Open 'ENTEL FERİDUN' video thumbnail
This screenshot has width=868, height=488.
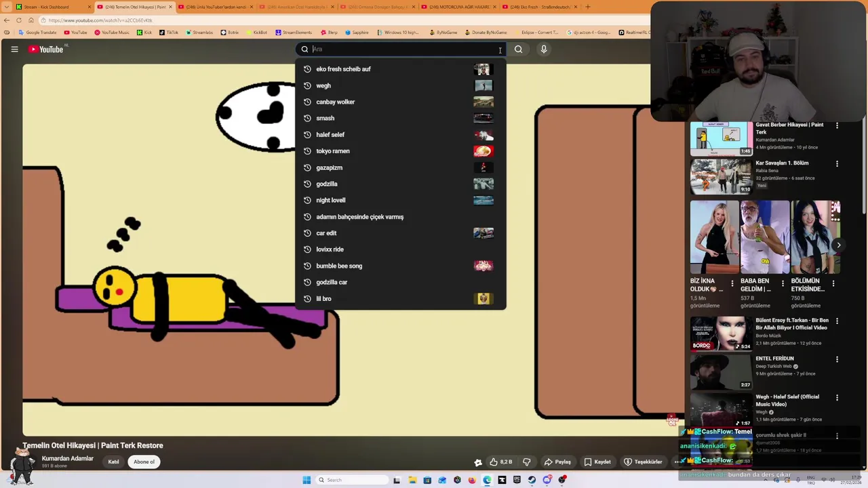coord(722,372)
